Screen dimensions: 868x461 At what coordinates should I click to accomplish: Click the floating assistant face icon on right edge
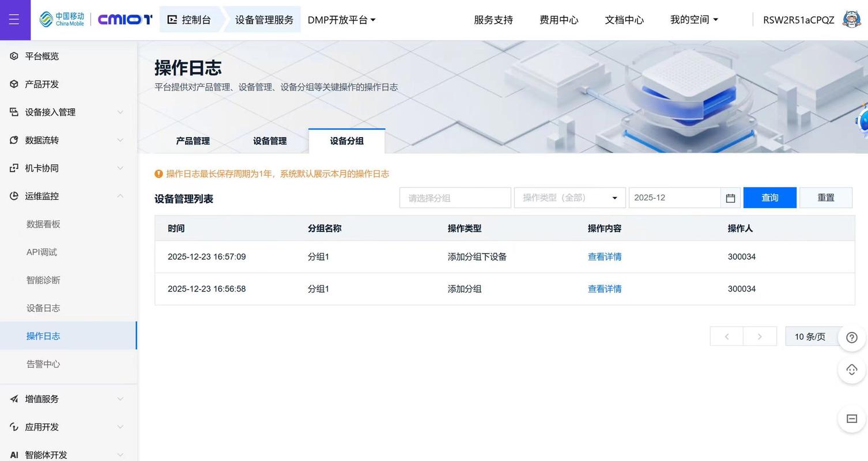[x=851, y=369]
